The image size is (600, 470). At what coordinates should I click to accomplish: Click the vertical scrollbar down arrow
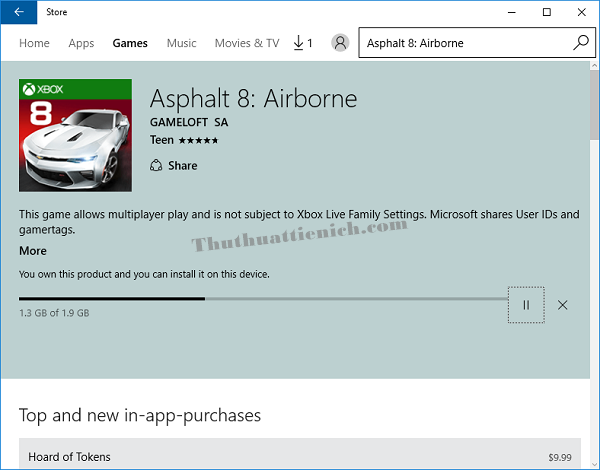click(593, 462)
